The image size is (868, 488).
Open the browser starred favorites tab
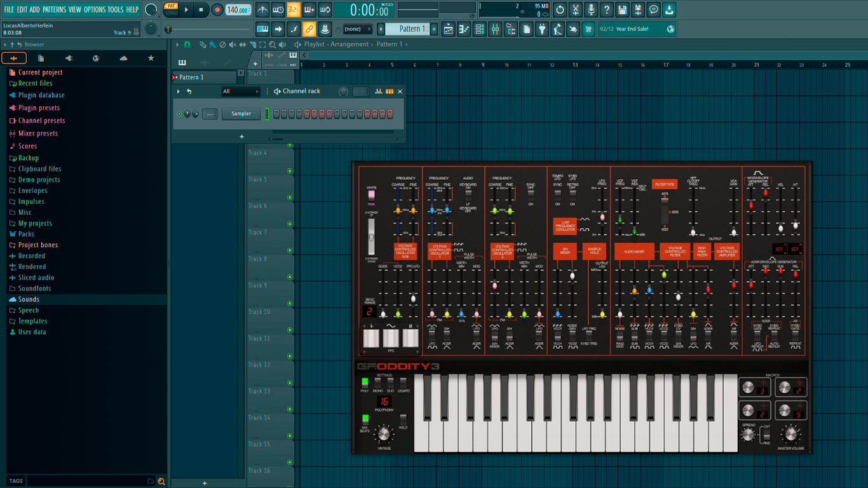151,58
